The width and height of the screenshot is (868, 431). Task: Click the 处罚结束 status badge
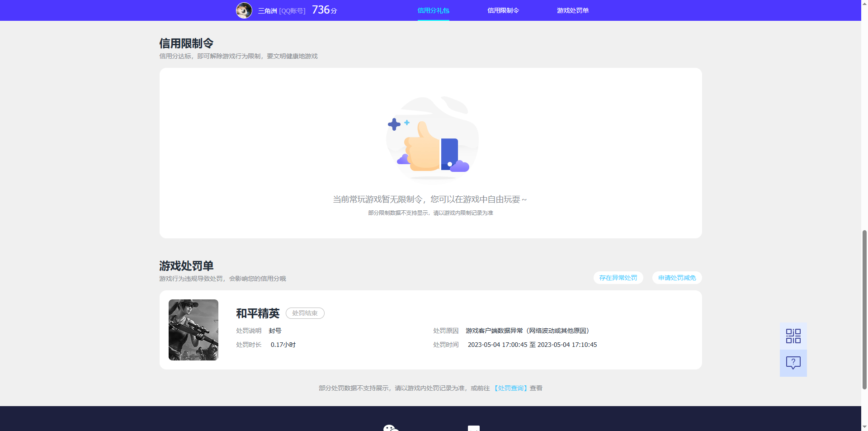tap(305, 313)
